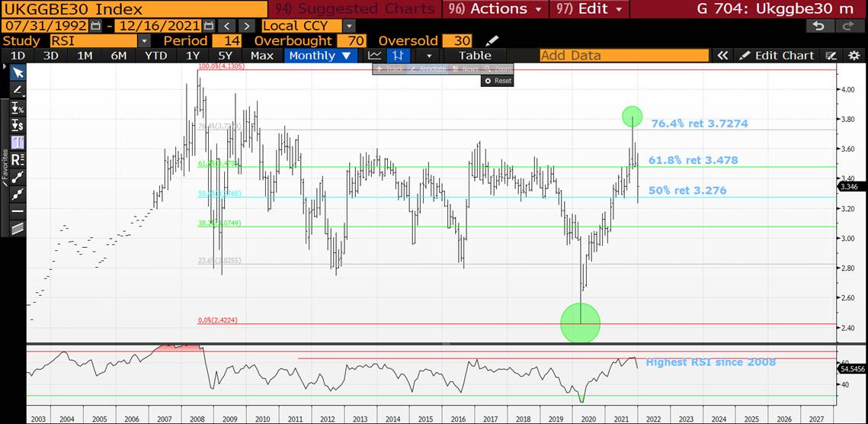Click the Add Data field
Viewport: 868px width, 424px height.
(x=624, y=56)
